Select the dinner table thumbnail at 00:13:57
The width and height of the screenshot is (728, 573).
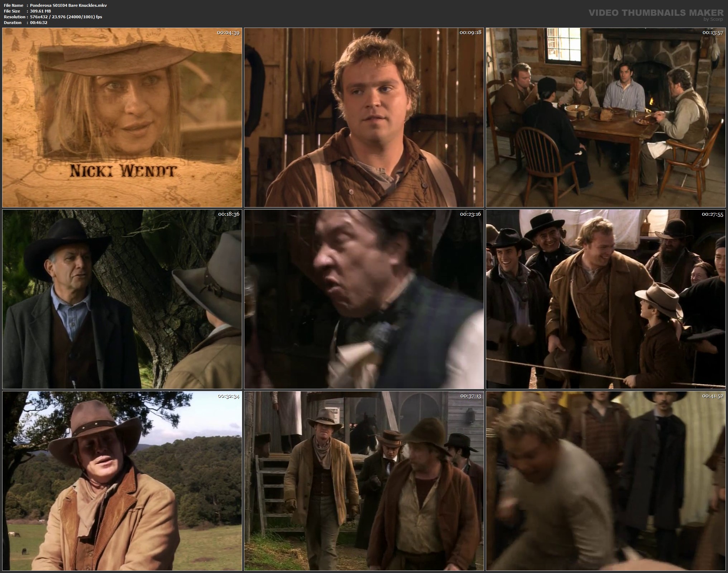coord(605,117)
